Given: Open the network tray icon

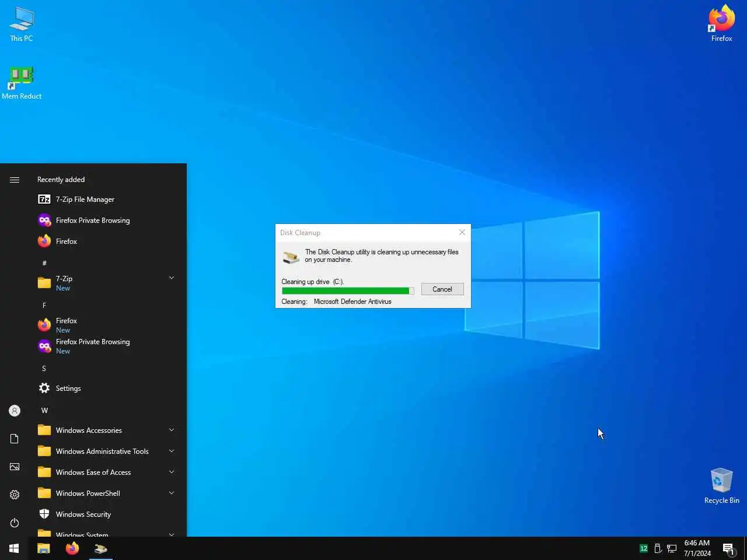Looking at the screenshot, I should (672, 548).
